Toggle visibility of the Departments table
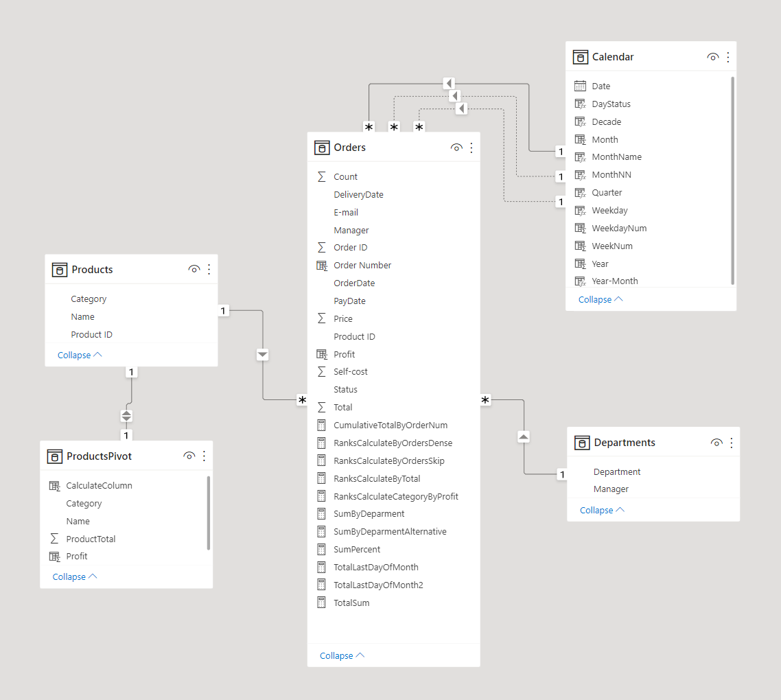Image resolution: width=781 pixels, height=700 pixels. click(716, 443)
